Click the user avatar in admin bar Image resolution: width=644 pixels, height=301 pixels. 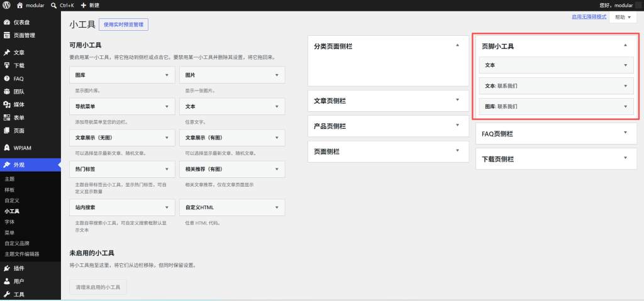[638, 5]
